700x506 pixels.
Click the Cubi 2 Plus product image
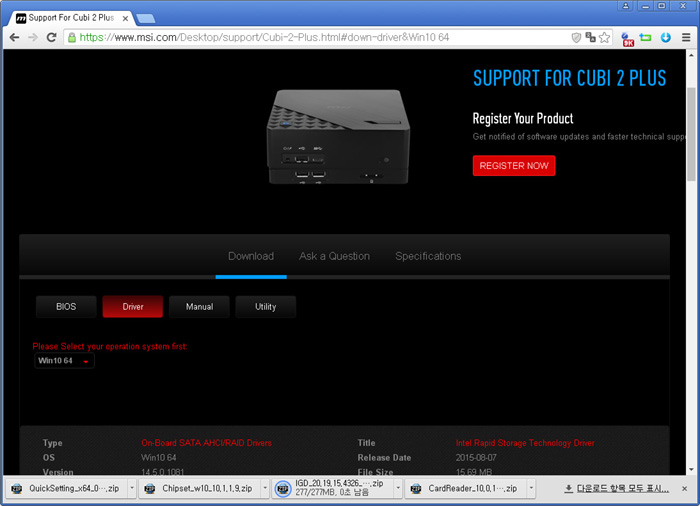coord(338,137)
